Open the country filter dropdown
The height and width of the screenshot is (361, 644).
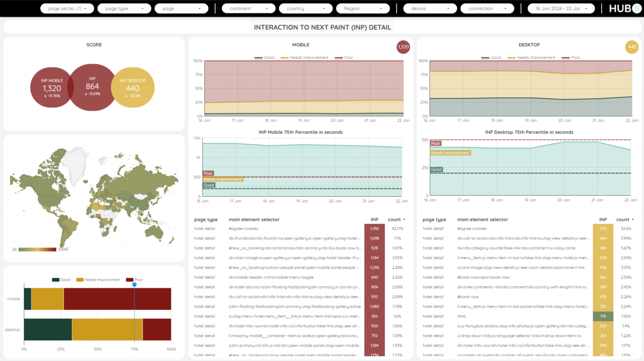click(306, 8)
